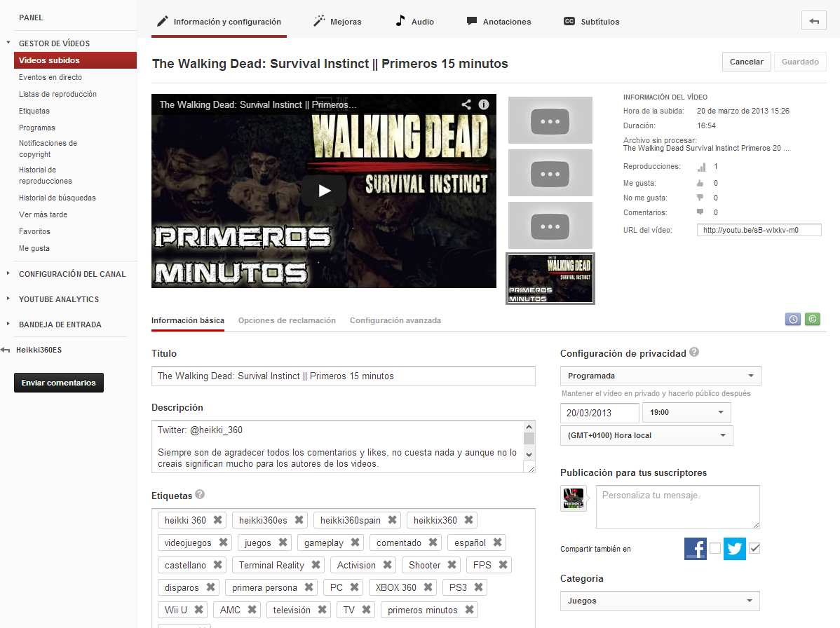The image size is (840, 628).
Task: Open the Programada privacy dropdown
Action: 661,376
